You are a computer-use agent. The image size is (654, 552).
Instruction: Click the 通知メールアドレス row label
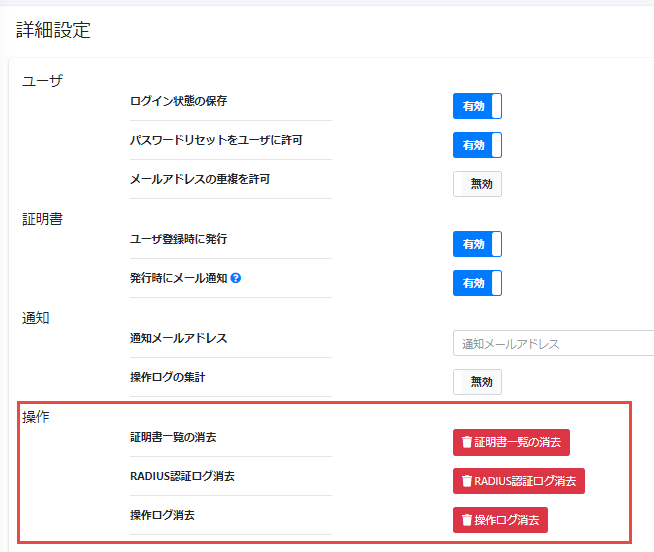point(178,338)
